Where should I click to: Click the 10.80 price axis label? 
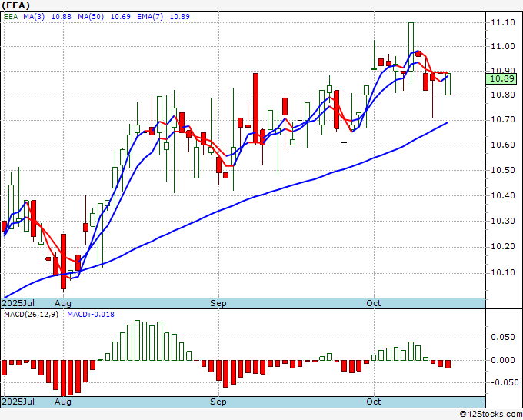click(503, 95)
